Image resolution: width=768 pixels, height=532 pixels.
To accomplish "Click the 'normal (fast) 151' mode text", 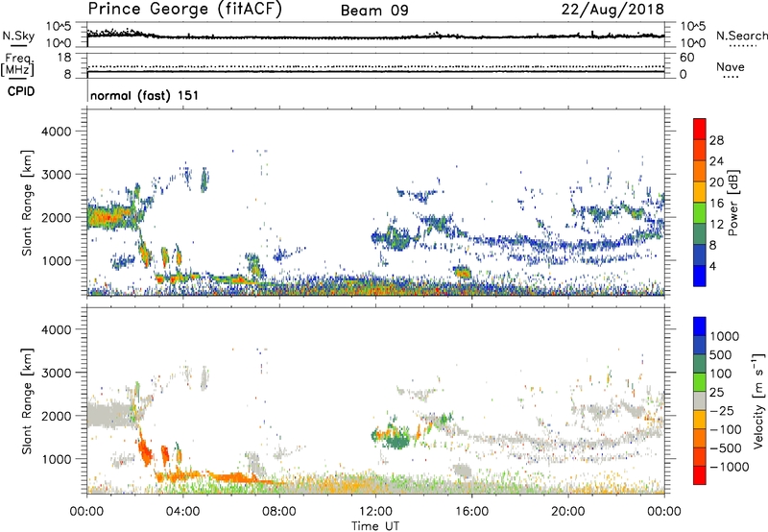I will coord(145,95).
